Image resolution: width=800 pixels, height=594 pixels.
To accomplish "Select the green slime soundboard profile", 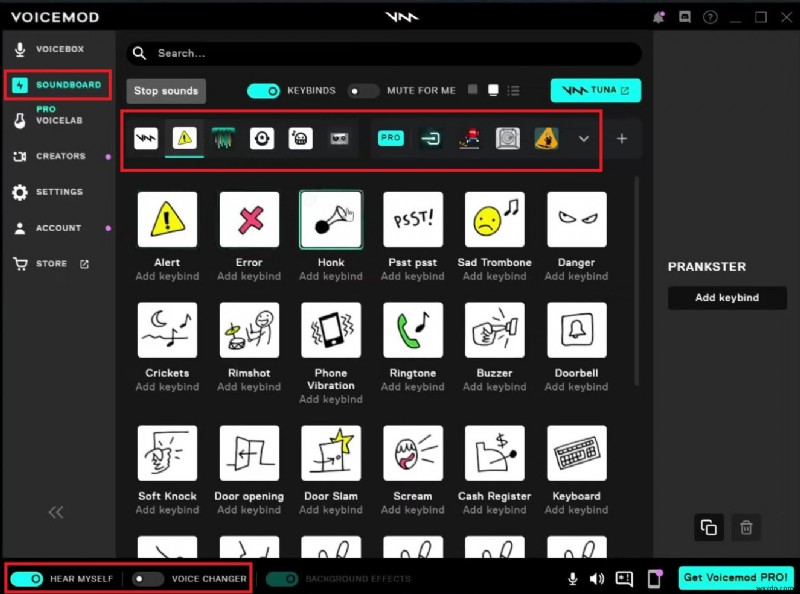I will [x=223, y=138].
